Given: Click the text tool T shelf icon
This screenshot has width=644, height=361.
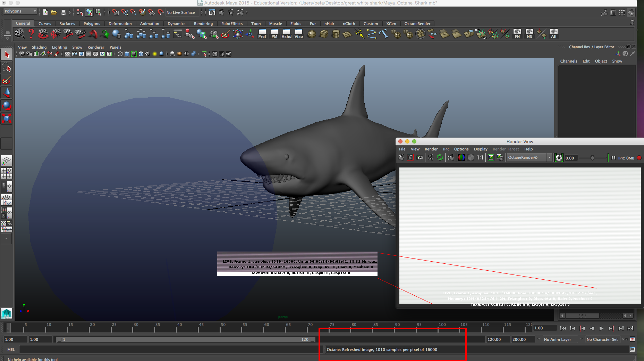Looking at the screenshot, I should click(x=383, y=34).
